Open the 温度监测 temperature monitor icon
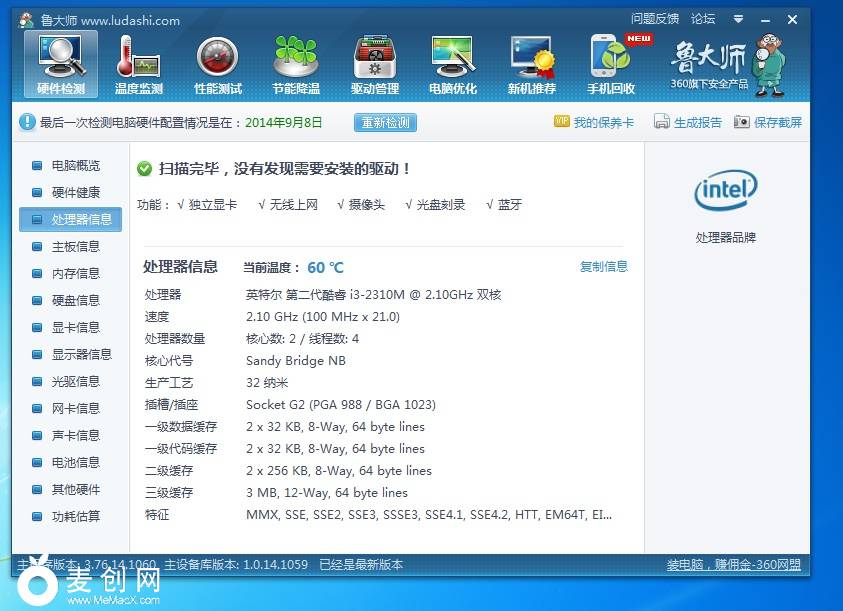 point(138,62)
